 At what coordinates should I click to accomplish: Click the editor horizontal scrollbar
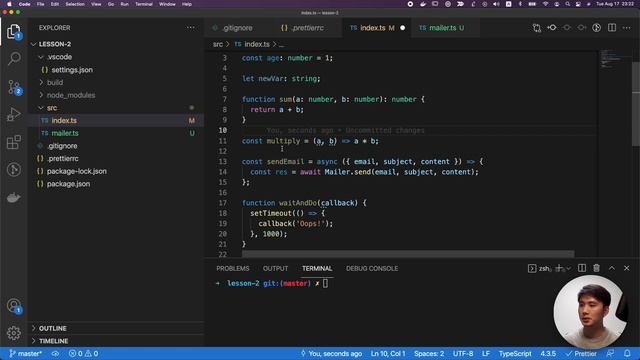(408, 254)
